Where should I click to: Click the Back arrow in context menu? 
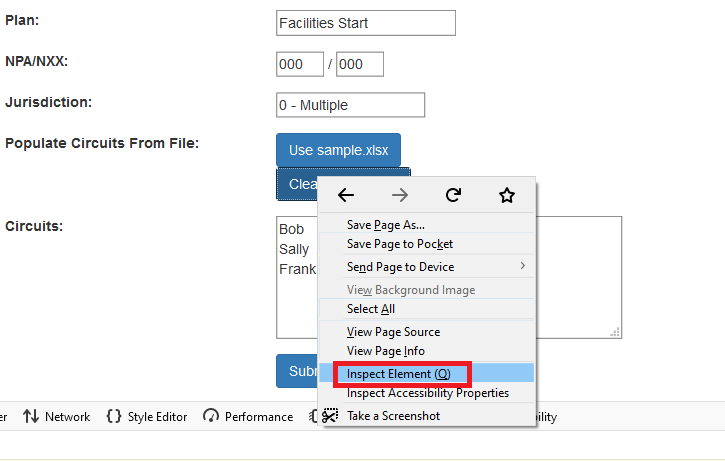tap(346, 195)
